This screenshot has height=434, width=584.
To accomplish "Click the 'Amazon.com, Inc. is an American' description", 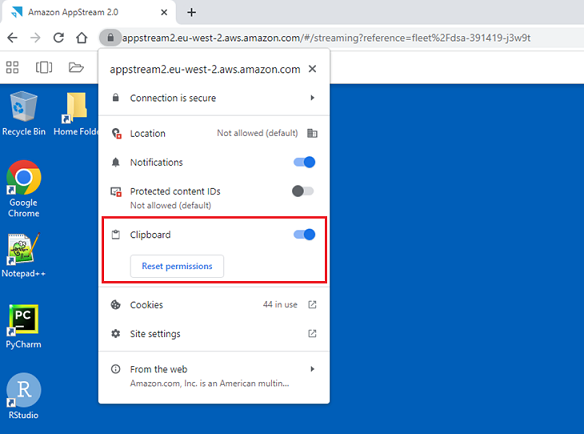I will [x=209, y=383].
